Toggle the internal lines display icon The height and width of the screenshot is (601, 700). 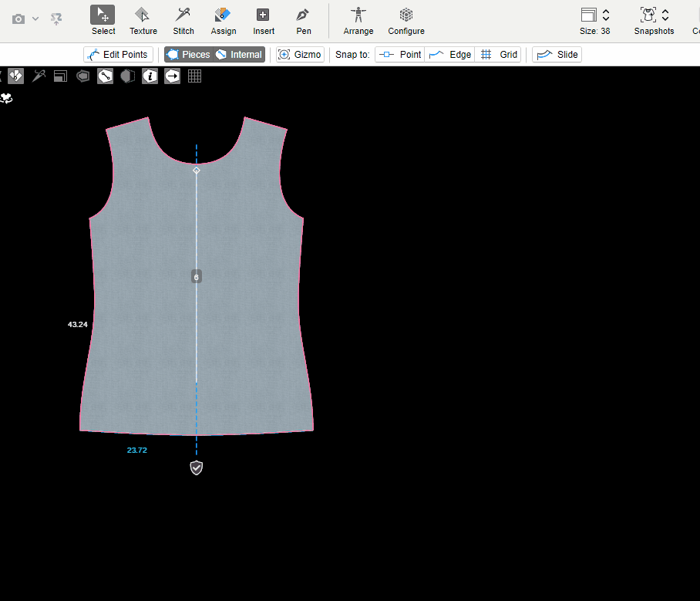tap(105, 76)
